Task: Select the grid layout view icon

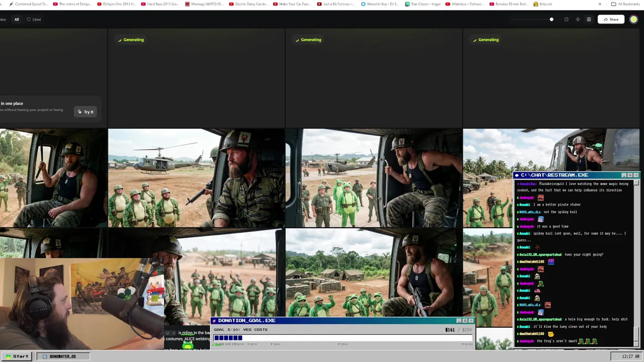Action: coord(589,20)
